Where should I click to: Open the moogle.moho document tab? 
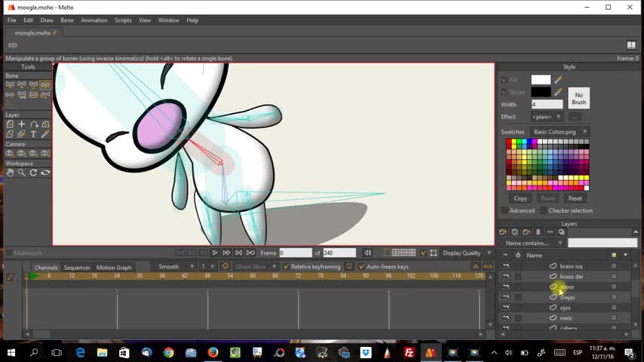[34, 33]
